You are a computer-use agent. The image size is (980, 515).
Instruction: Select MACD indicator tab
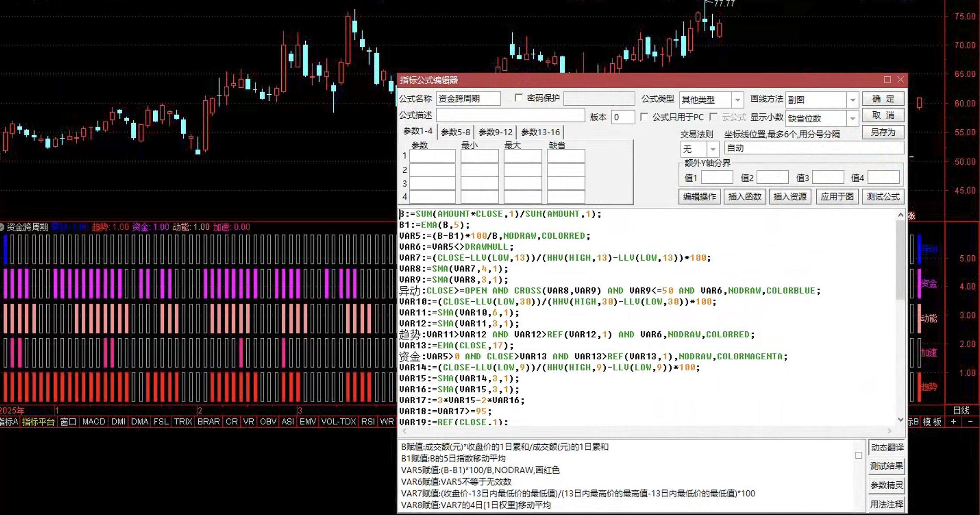point(94,422)
